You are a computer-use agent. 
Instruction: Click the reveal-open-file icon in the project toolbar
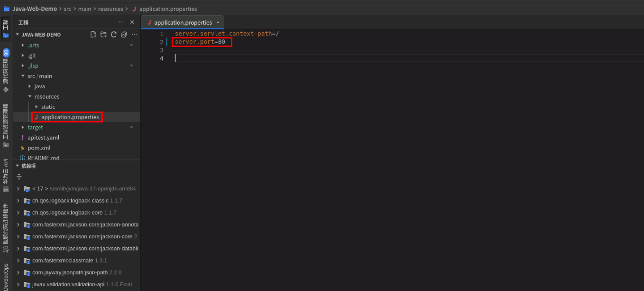point(124,34)
